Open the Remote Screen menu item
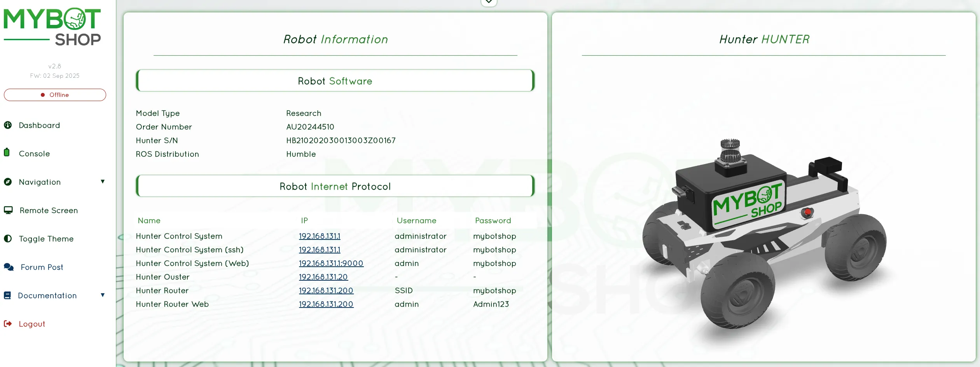Viewport: 980px width, 367px height. coord(49,210)
